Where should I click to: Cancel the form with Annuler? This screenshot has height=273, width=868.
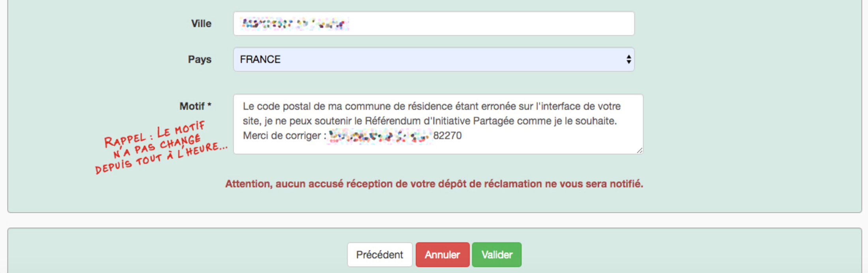point(442,255)
